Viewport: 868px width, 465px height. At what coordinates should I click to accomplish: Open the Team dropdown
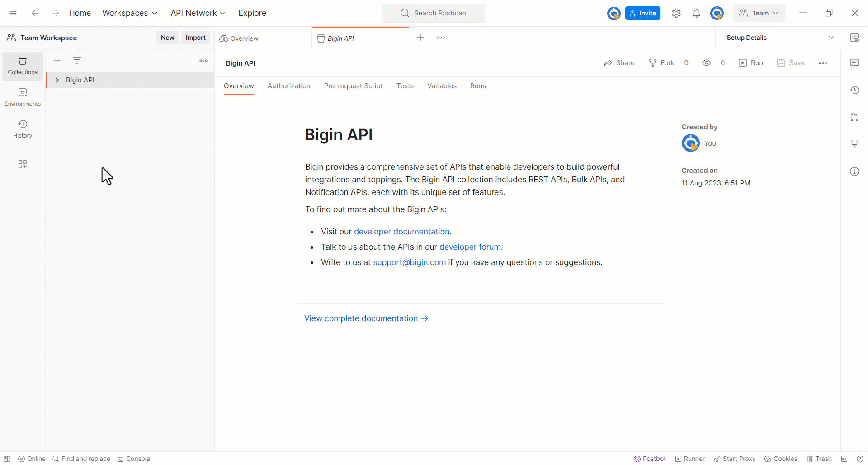click(759, 13)
